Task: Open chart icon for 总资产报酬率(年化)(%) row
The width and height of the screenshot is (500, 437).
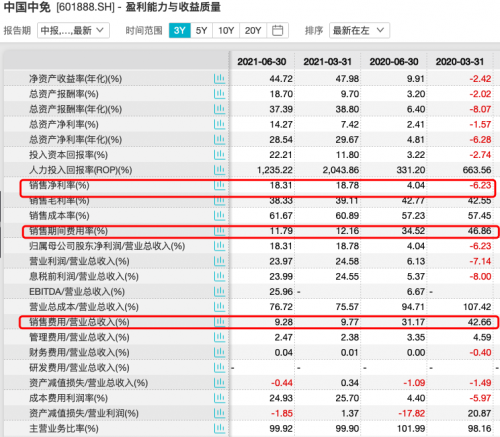Action: tap(219, 109)
